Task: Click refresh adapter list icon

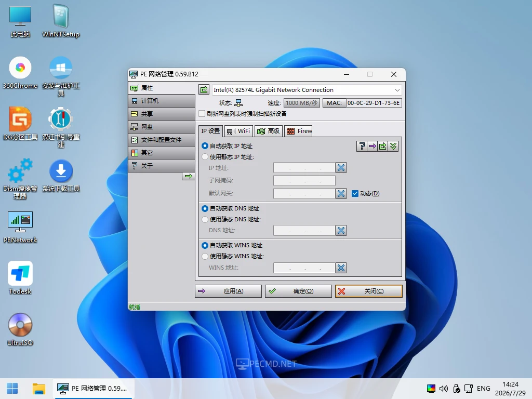Action: pyautogui.click(x=204, y=89)
